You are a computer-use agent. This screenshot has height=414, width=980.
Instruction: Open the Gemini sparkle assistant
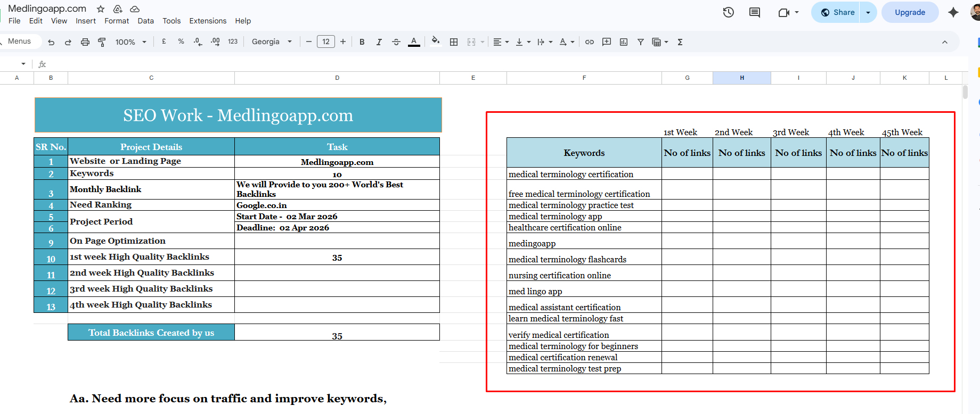(953, 12)
